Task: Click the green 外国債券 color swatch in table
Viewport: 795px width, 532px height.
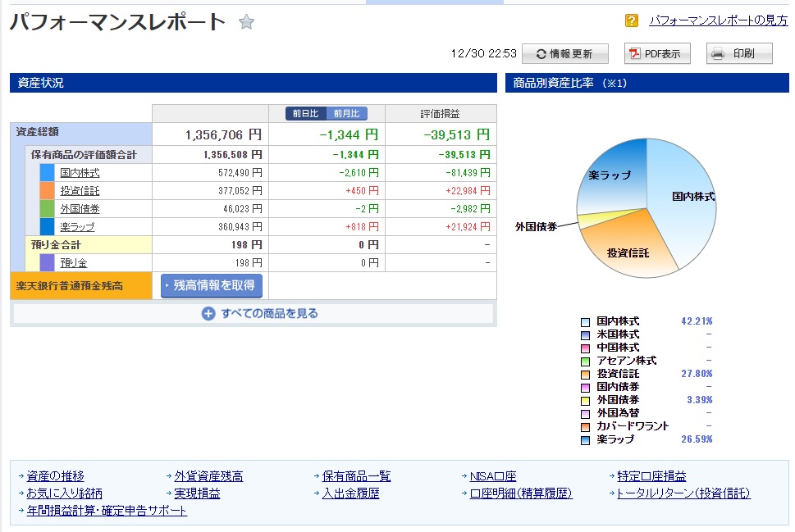Action: (47, 209)
